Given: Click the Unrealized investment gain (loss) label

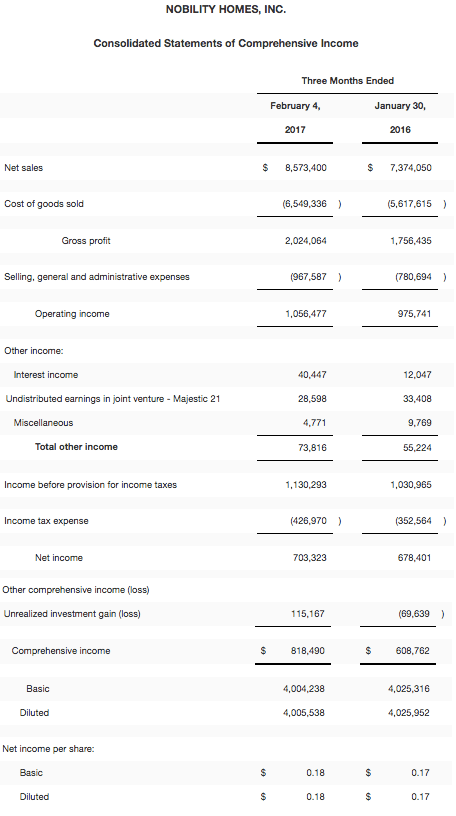Looking at the screenshot, I should tap(72, 614).
